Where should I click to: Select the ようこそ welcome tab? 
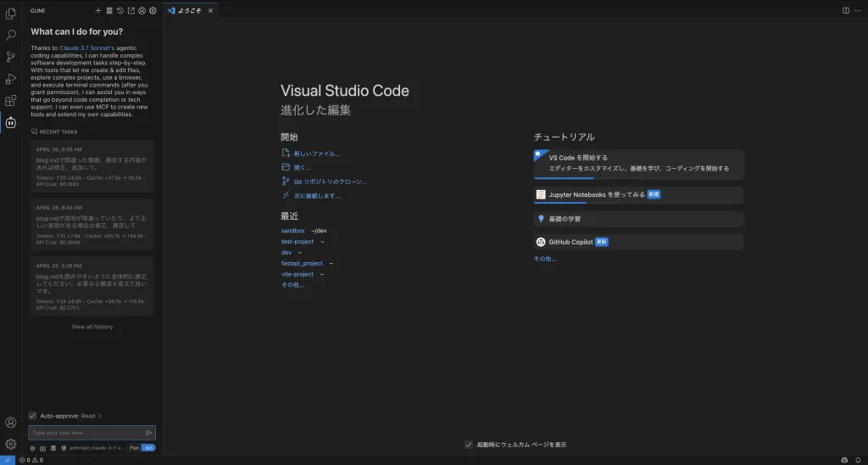coord(190,10)
